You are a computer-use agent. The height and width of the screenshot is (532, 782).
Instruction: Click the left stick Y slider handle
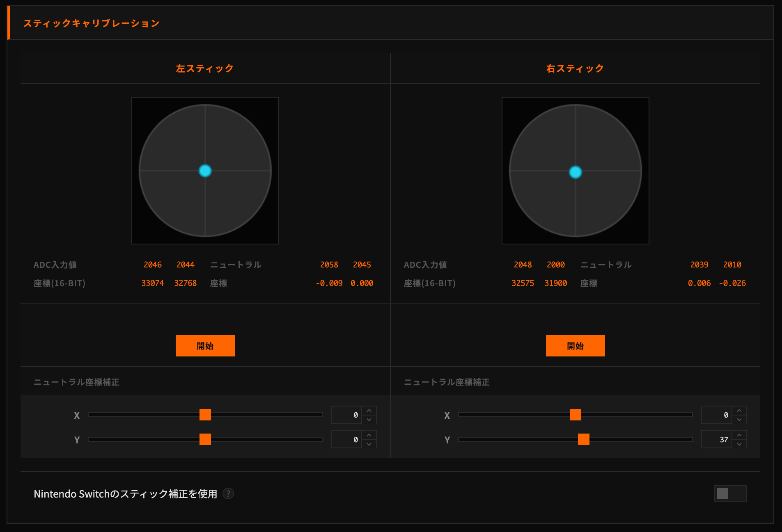coord(205,439)
